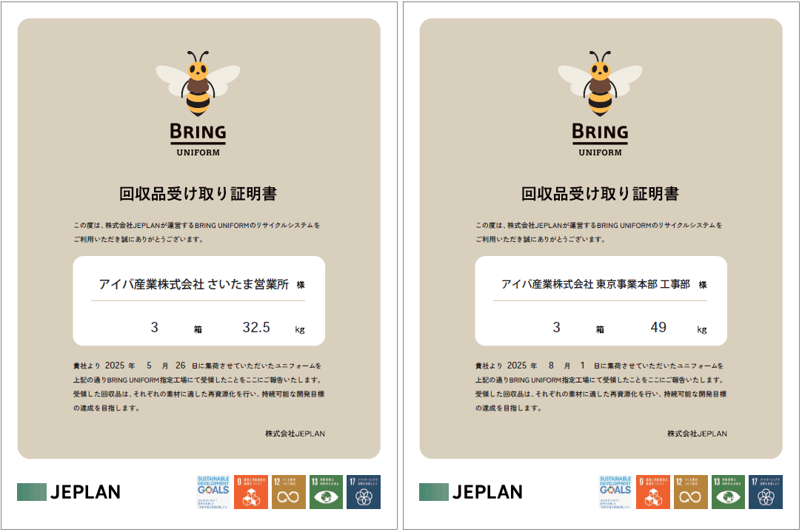Click the 様 honorific after さいたま営業所
The image size is (802, 532).
(x=301, y=285)
